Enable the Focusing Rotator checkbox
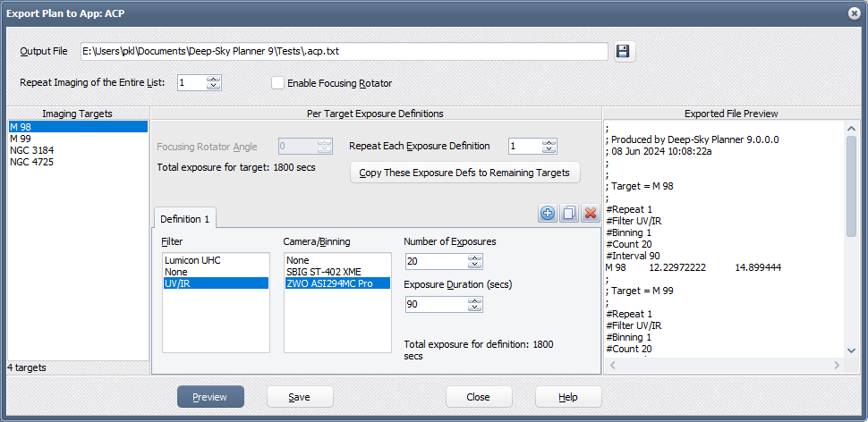 (x=278, y=83)
